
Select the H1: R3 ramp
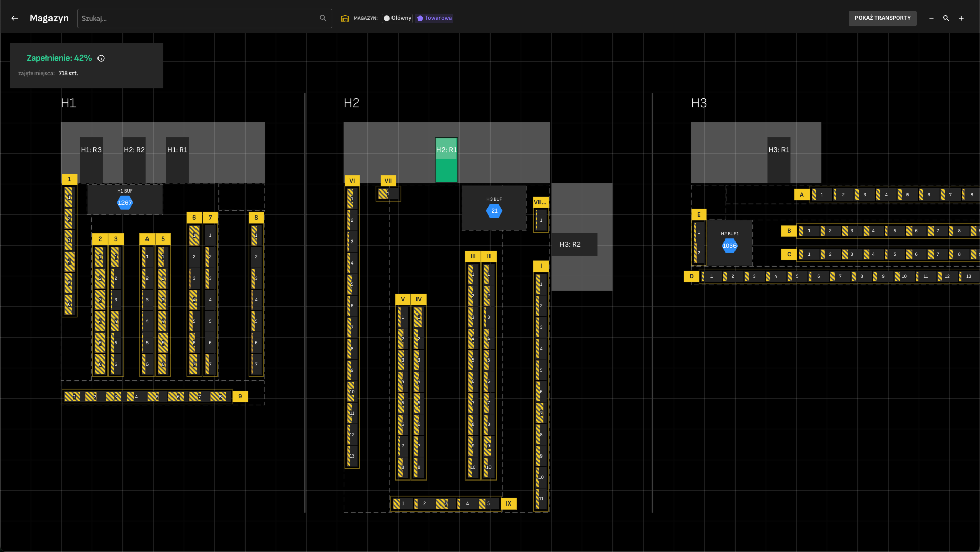91,160
